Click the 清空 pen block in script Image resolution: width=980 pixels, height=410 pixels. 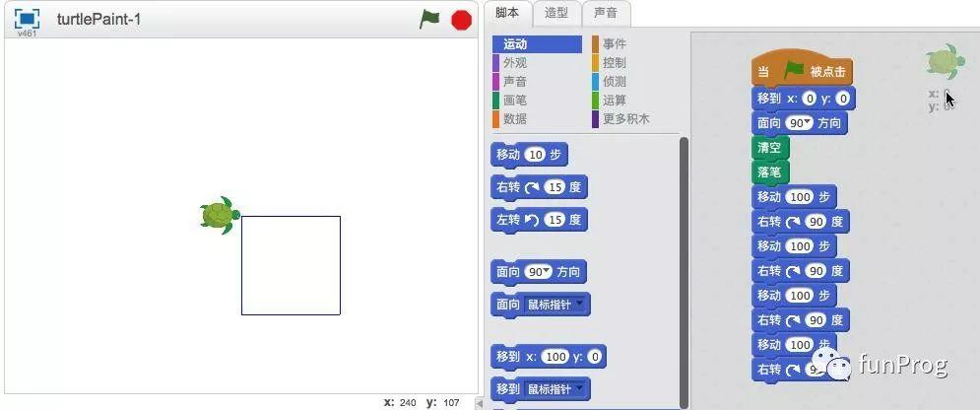pyautogui.click(x=770, y=148)
